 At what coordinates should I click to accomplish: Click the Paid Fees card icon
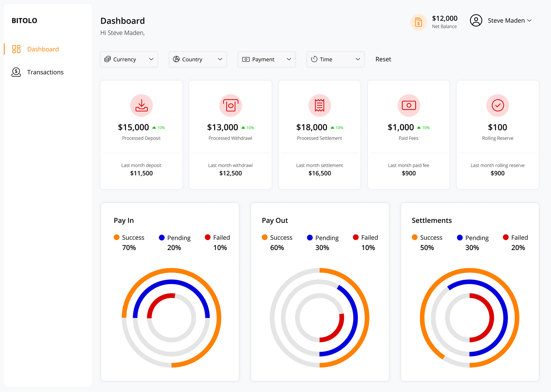click(x=408, y=105)
